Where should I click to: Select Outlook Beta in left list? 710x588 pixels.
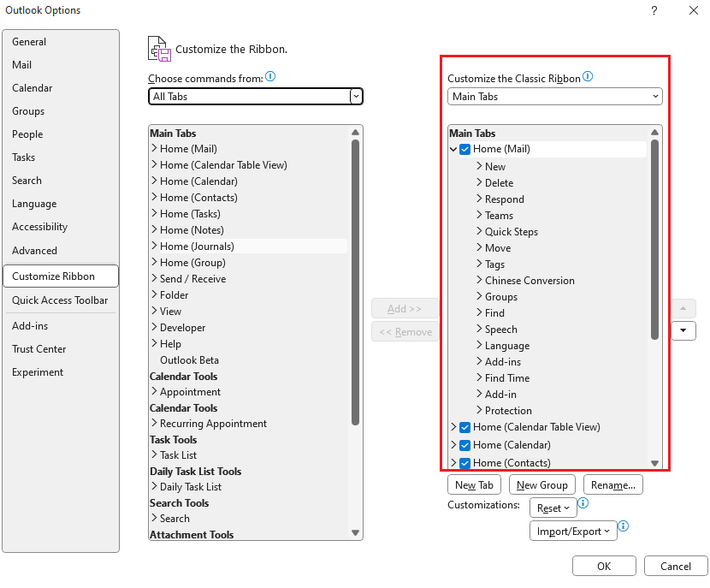coord(189,360)
